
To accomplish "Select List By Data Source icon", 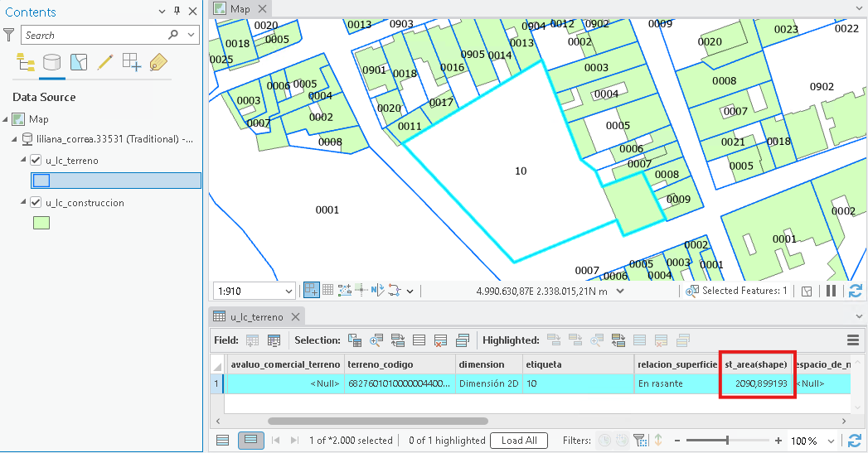I will coord(52,62).
